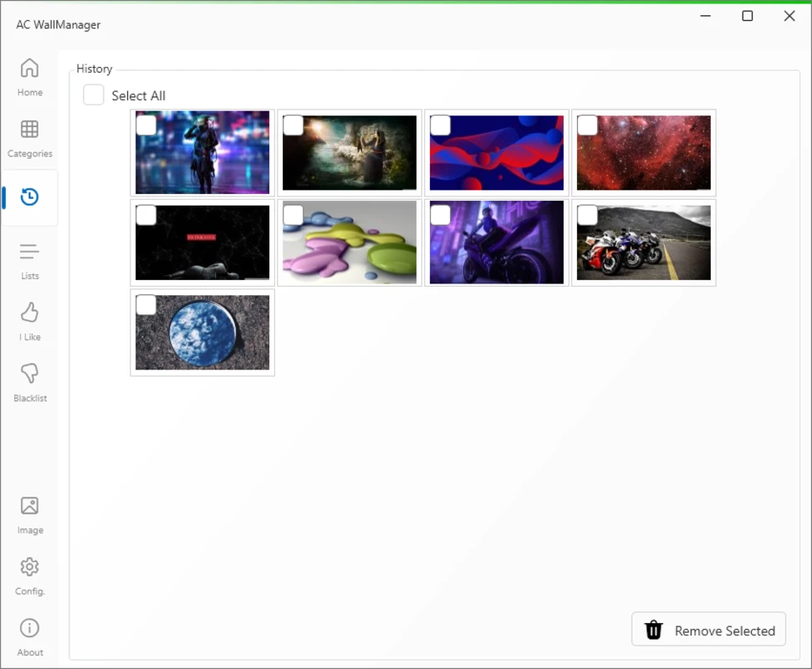Image resolution: width=812 pixels, height=669 pixels.
Task: Open the blue sphere on ground thumbnail
Action: (x=202, y=333)
